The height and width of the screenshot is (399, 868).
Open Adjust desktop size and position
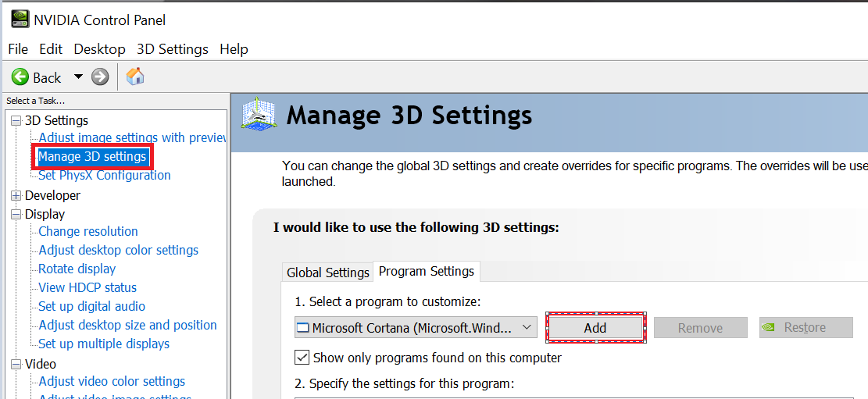tap(128, 326)
